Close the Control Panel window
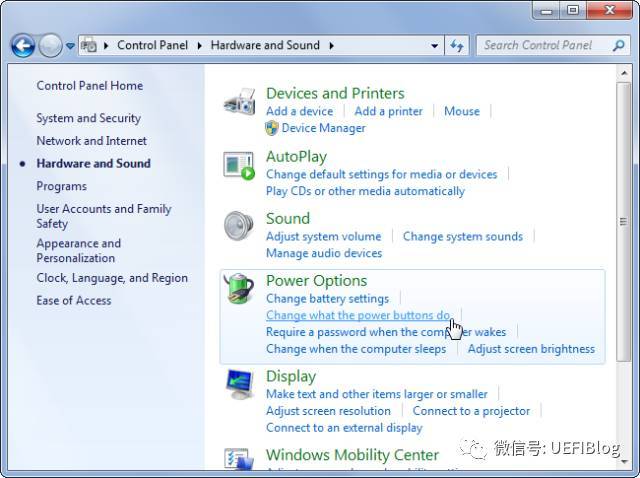 (609, 11)
